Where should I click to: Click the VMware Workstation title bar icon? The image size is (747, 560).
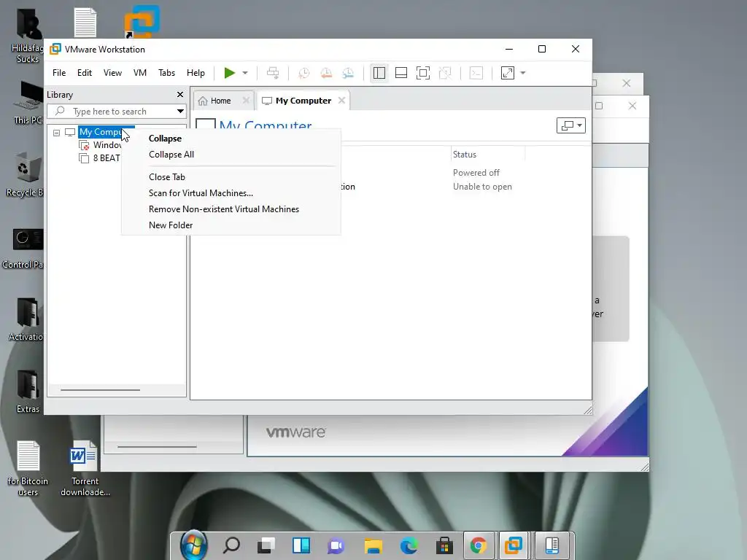click(x=55, y=49)
